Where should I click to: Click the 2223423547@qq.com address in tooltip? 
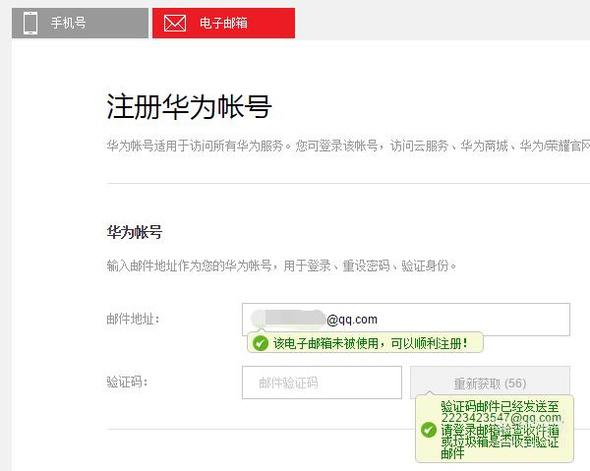(501, 418)
